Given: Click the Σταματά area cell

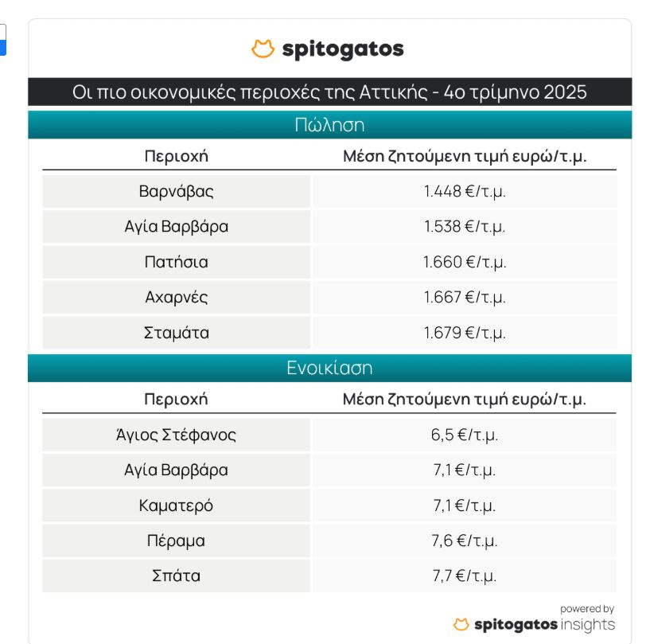Looking at the screenshot, I should [x=176, y=332].
